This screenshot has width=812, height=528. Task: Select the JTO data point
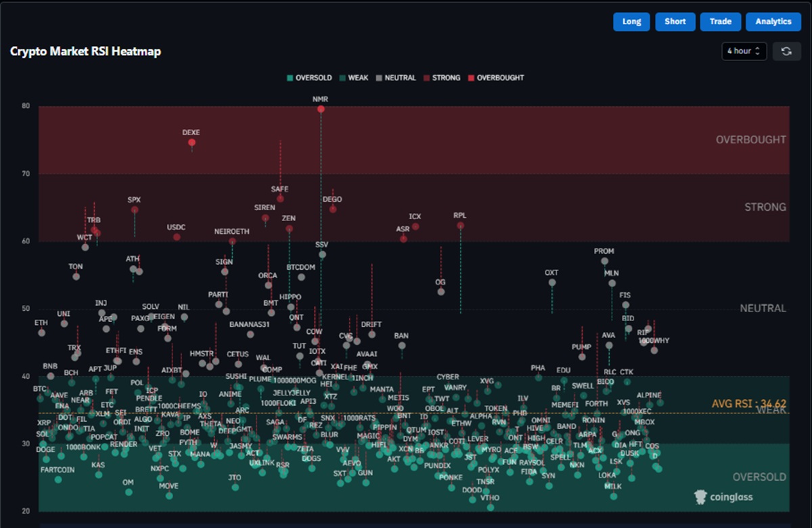pyautogui.click(x=235, y=487)
